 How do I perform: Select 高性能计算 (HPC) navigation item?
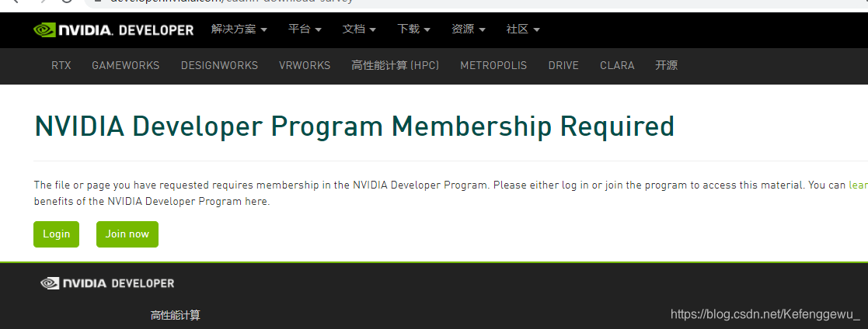coord(396,65)
